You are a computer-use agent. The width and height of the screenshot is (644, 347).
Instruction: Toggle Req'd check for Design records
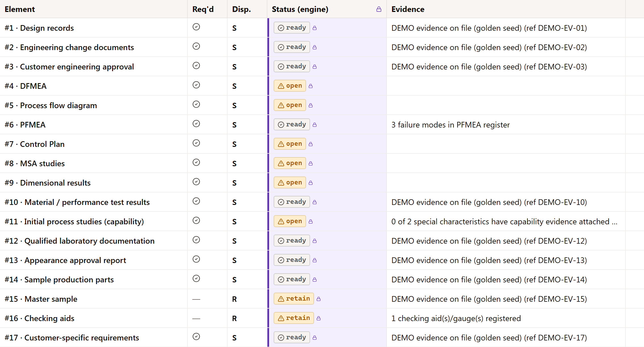pyautogui.click(x=196, y=27)
